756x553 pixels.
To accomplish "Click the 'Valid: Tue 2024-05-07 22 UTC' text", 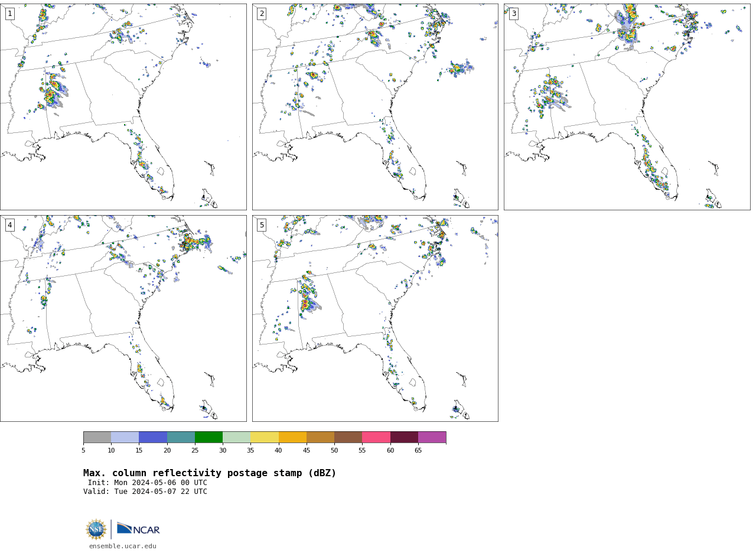I will (x=145, y=492).
